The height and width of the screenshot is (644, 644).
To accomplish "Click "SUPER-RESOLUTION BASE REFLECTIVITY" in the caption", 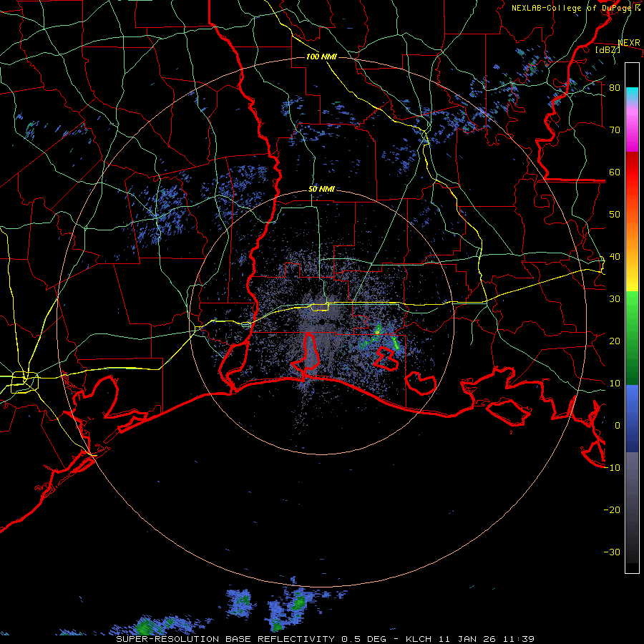I will (225, 639).
